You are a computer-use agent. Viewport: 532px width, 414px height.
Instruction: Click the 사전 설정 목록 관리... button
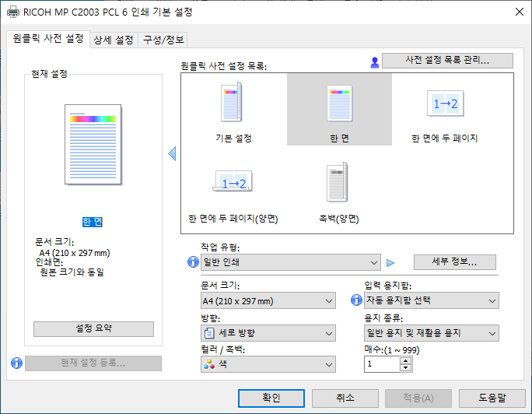pyautogui.click(x=447, y=61)
